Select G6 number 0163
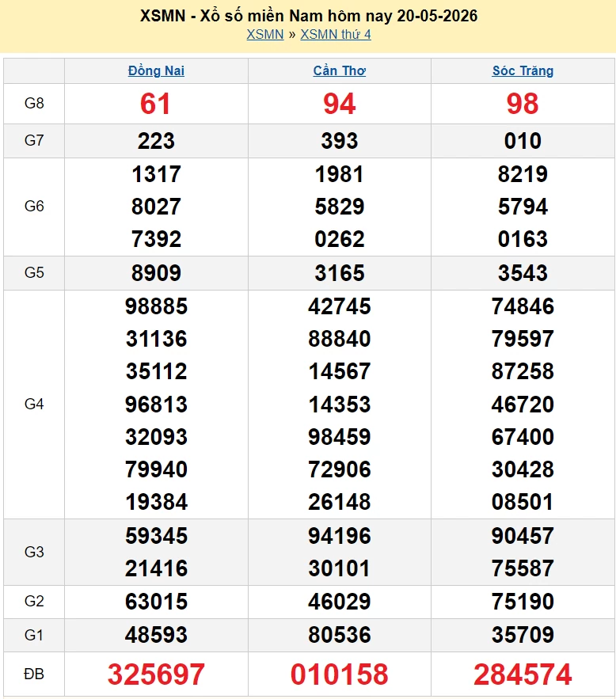616x699 pixels. click(523, 239)
